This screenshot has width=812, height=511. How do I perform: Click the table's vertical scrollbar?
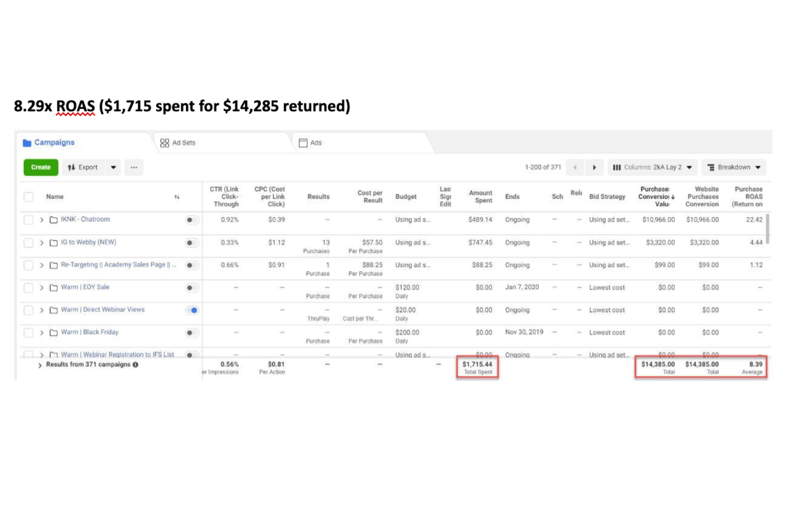pos(768,229)
